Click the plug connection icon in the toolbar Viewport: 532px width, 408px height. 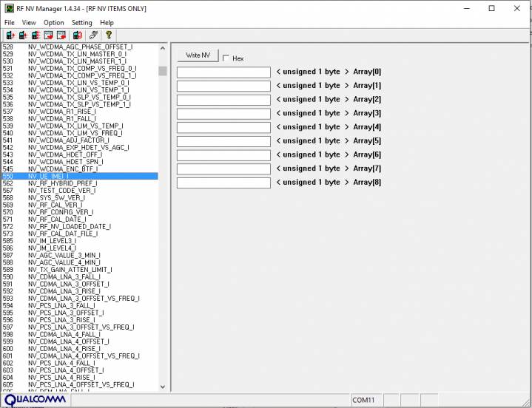point(94,35)
